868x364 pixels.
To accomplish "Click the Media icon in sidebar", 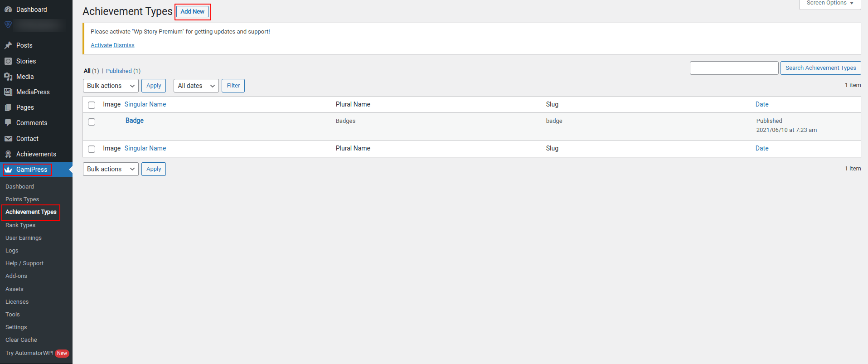I will pyautogui.click(x=8, y=77).
